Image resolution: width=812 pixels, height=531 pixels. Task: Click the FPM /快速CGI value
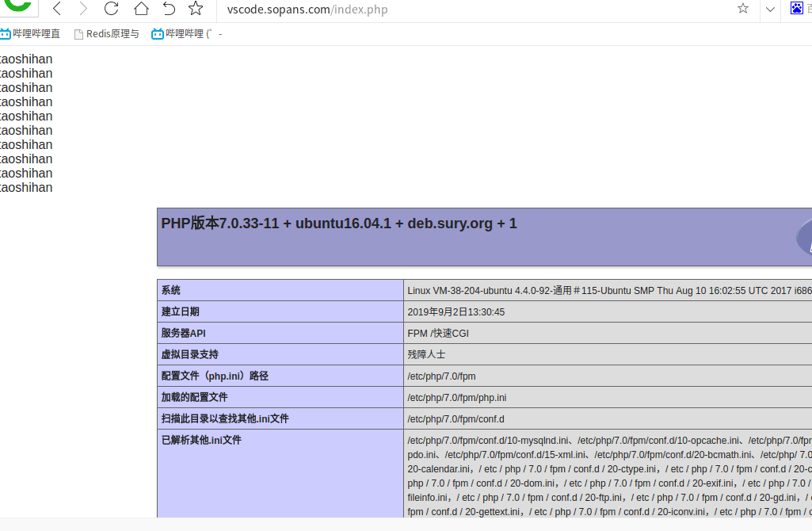(x=438, y=333)
